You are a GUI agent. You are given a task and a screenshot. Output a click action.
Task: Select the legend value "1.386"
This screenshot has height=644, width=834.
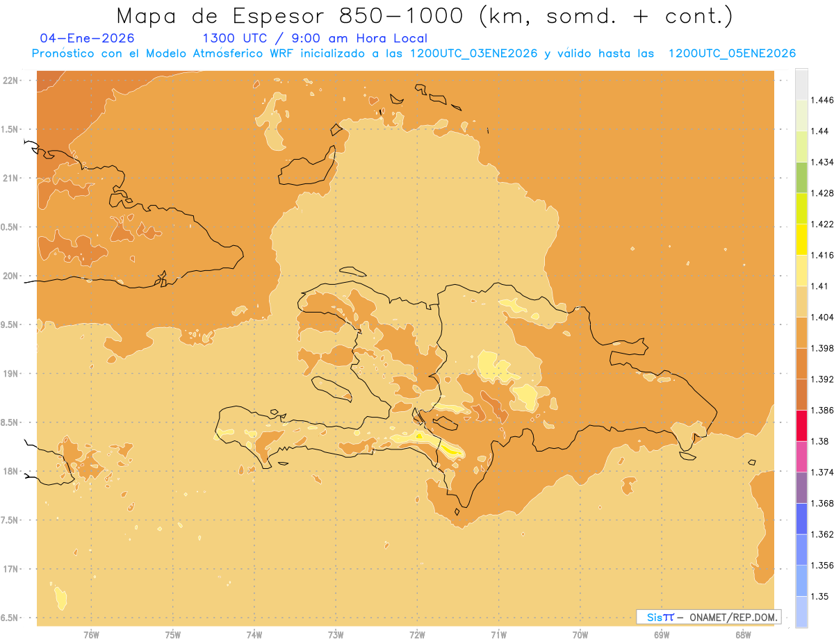click(x=821, y=410)
